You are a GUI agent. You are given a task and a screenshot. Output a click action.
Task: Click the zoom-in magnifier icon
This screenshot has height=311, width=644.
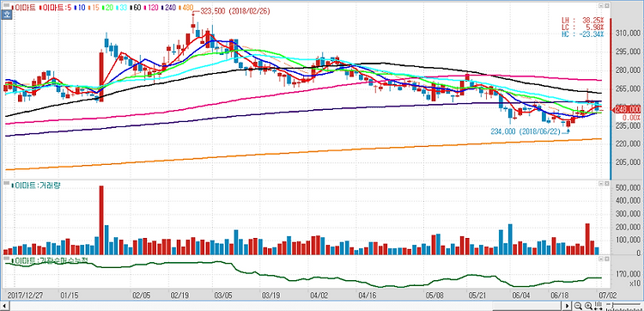coord(588,306)
